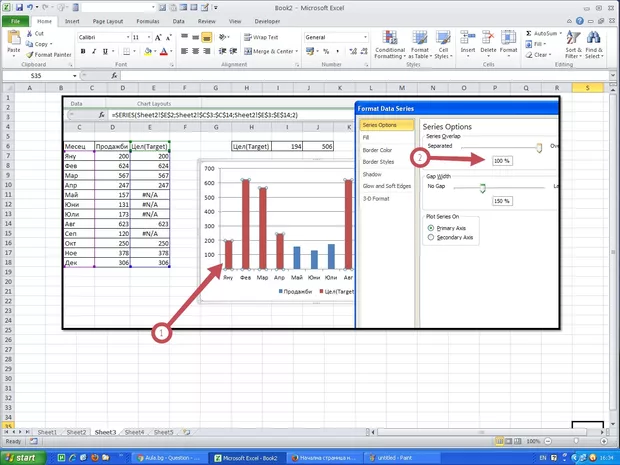Image resolution: width=620 pixels, height=465 pixels.
Task: Select Sheet2 worksheet tab
Action: tap(76, 432)
